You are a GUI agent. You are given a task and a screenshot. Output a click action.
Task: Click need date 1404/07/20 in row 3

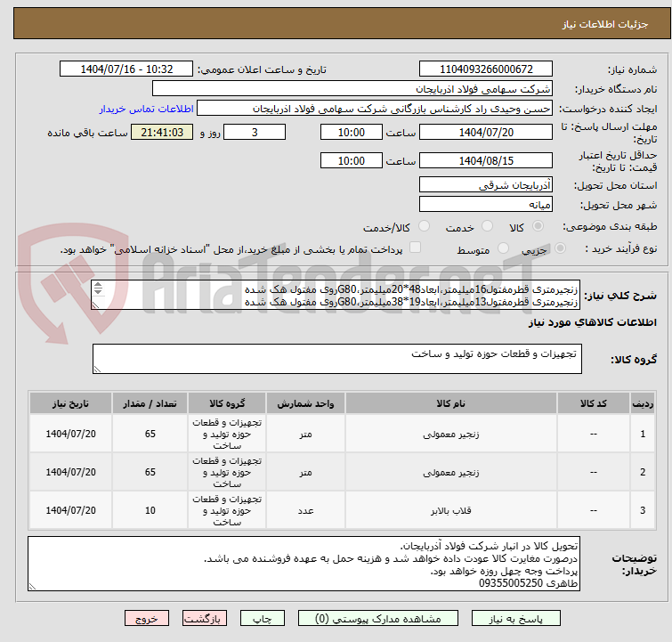[70, 510]
